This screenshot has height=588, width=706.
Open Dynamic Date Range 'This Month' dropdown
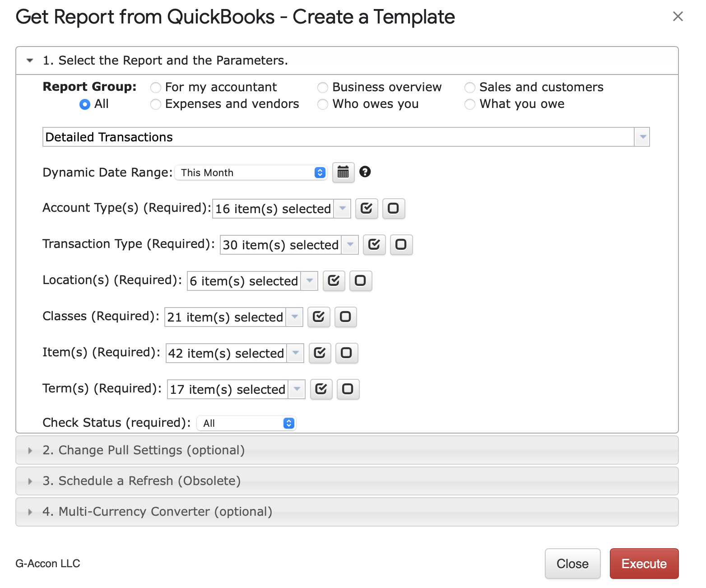tap(251, 173)
